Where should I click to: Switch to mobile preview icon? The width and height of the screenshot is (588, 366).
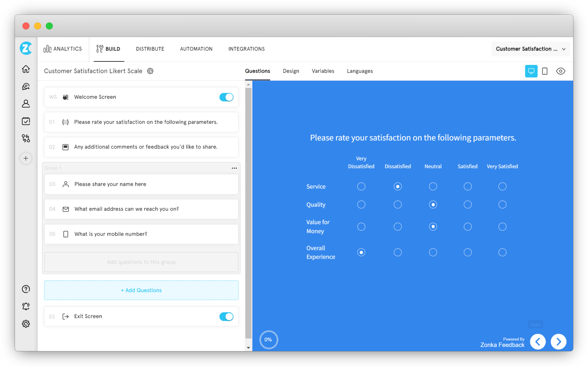[545, 71]
